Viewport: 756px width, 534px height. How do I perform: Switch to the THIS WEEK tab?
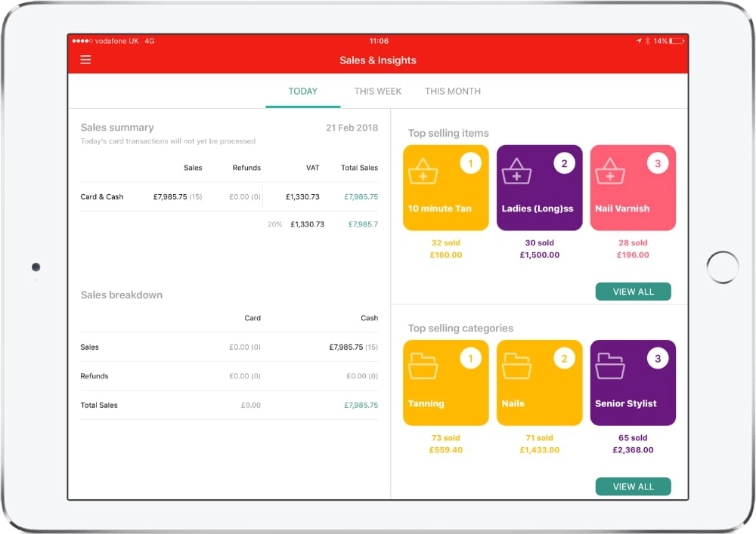click(377, 91)
